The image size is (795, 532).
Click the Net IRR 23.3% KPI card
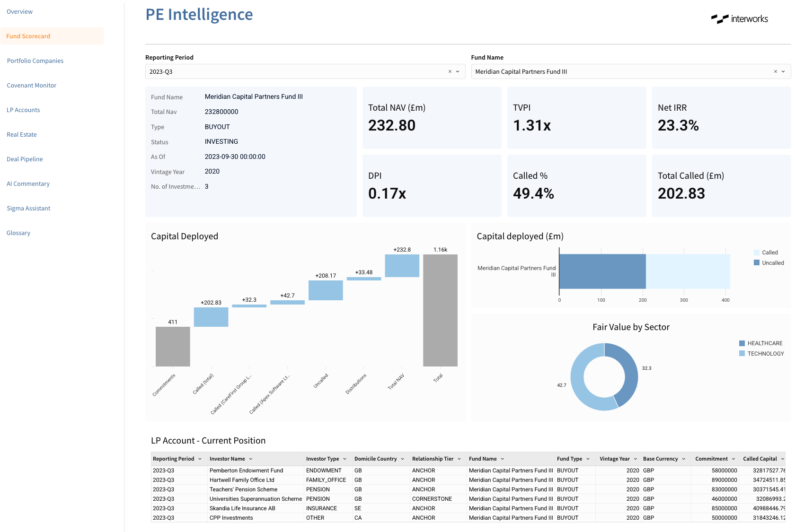(x=722, y=118)
